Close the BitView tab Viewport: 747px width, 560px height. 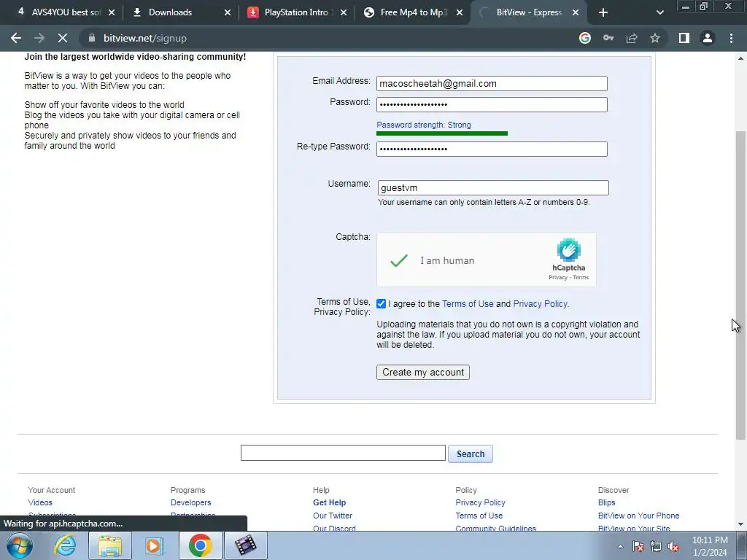click(576, 12)
